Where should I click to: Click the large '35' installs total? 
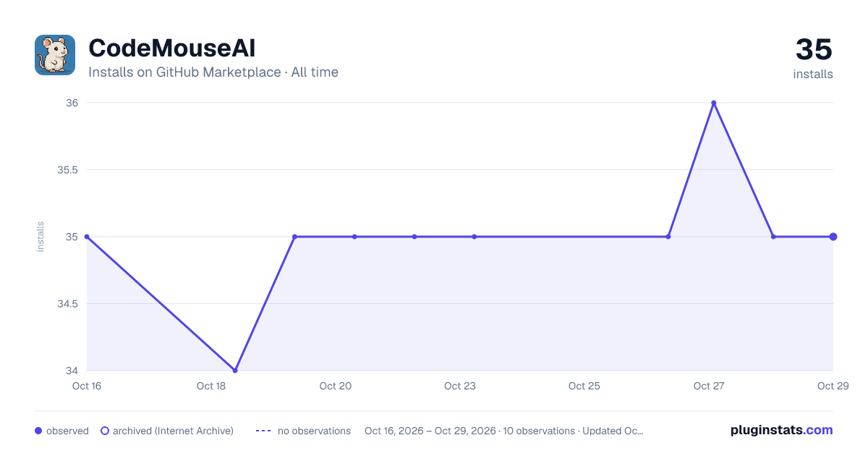point(814,50)
